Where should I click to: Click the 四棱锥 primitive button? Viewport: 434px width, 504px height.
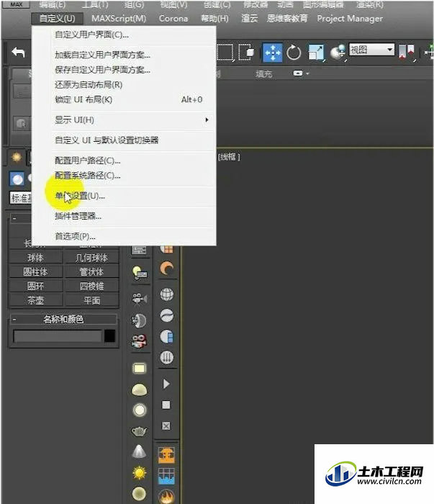(91, 286)
